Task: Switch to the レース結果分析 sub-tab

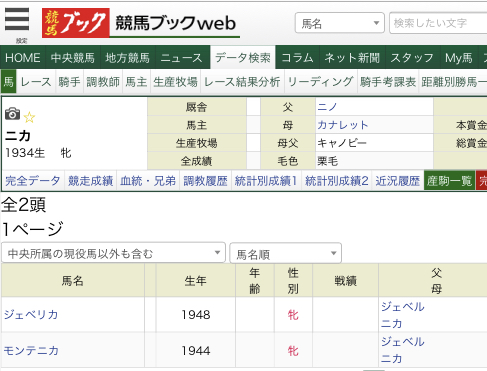Action: [242, 81]
